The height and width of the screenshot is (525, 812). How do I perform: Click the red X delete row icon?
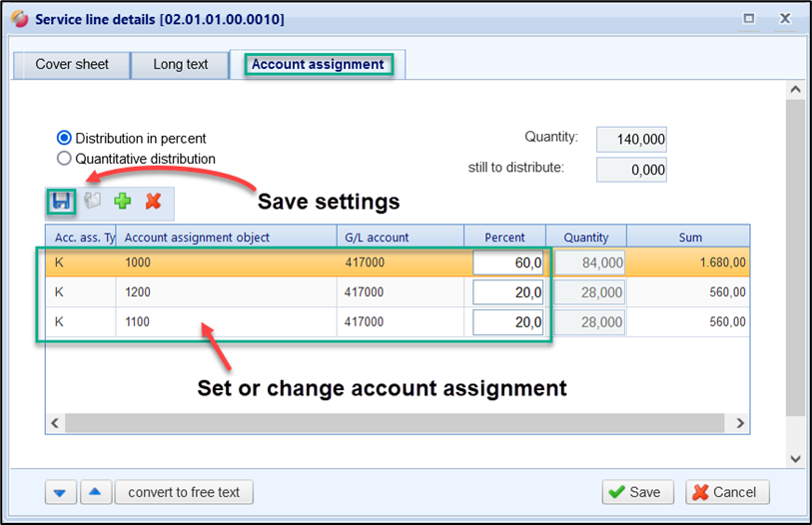point(153,202)
